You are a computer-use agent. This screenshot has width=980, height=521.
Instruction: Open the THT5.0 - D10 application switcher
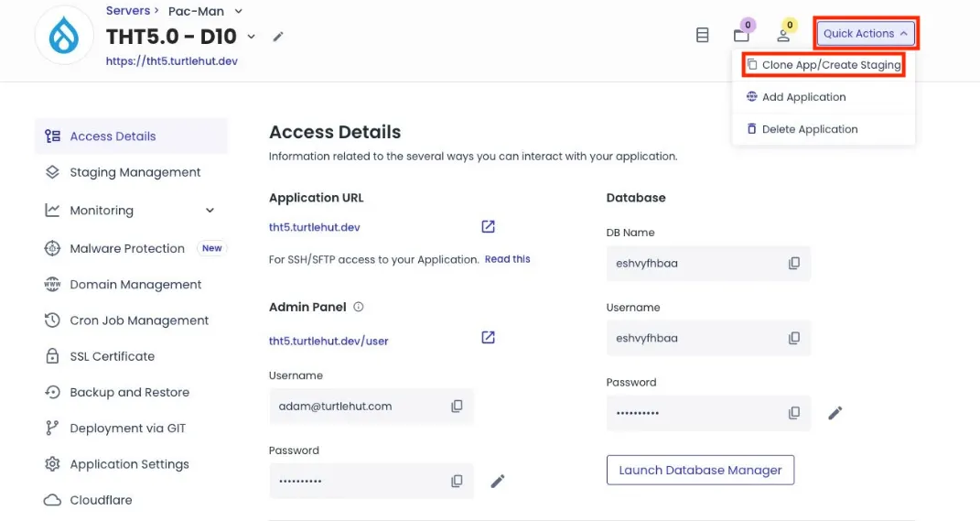point(252,37)
